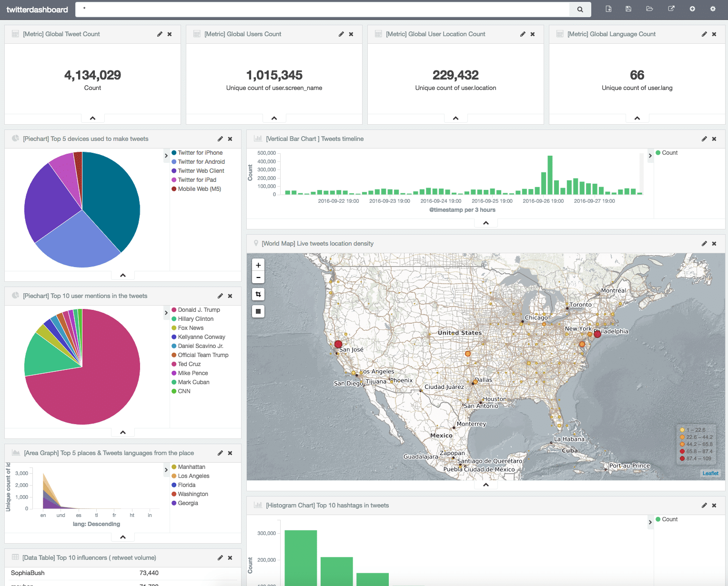
Task: Click the New Dashboard icon
Action: click(x=608, y=9)
